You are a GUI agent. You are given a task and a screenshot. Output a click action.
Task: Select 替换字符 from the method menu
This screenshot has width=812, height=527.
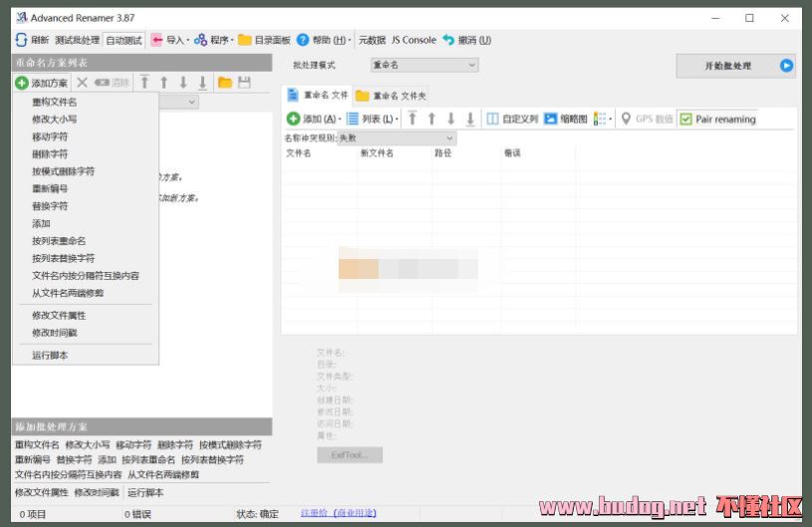pos(50,206)
